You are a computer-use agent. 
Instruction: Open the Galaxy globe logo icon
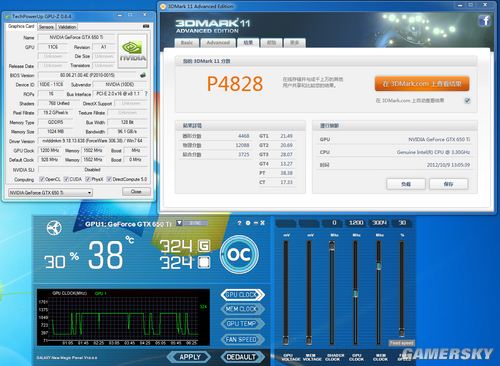[54, 228]
